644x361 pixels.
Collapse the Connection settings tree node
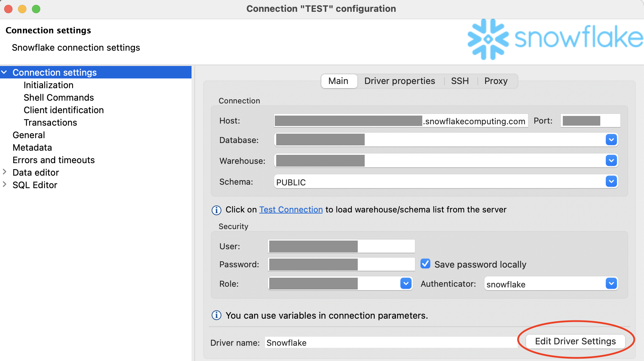(x=4, y=72)
